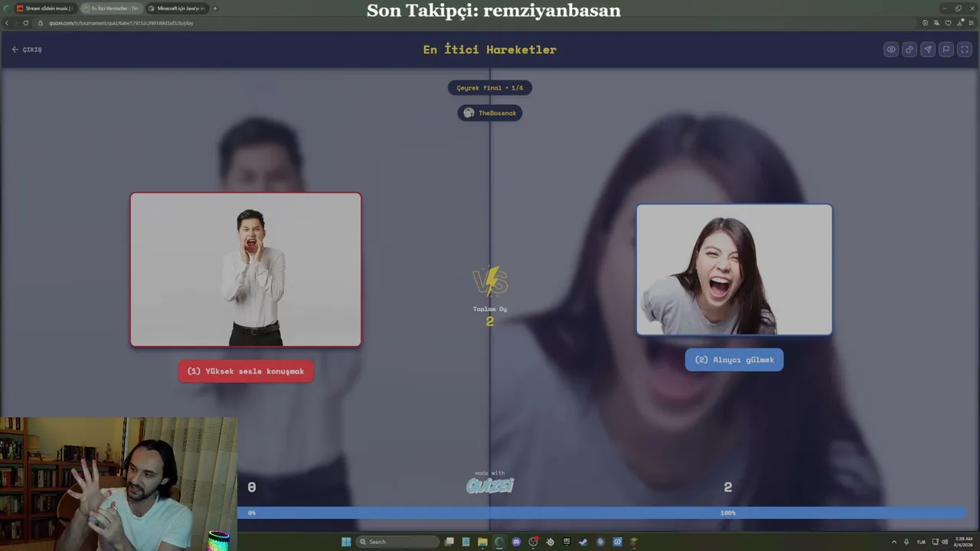The height and width of the screenshot is (551, 980).
Task: Toggle the eye visibility icon in quiz header
Action: coord(891,49)
